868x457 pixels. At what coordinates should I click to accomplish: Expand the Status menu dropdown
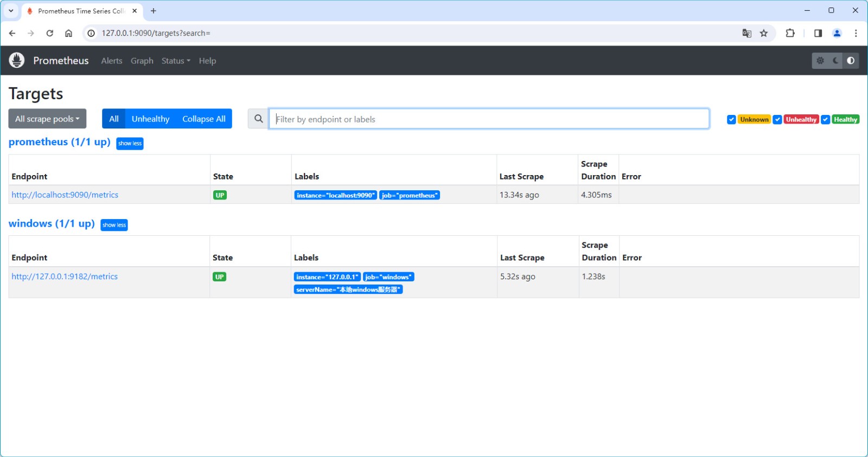tap(176, 61)
